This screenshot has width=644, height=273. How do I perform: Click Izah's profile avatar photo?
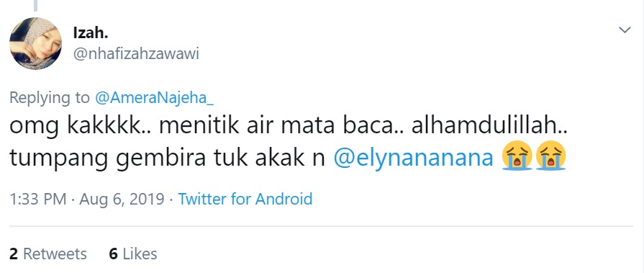(36, 44)
